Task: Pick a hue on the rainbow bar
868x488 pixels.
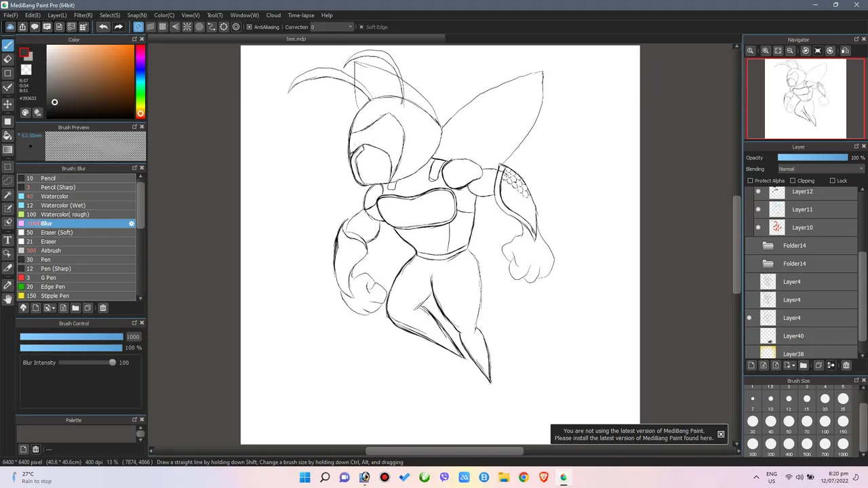Action: pos(140,81)
